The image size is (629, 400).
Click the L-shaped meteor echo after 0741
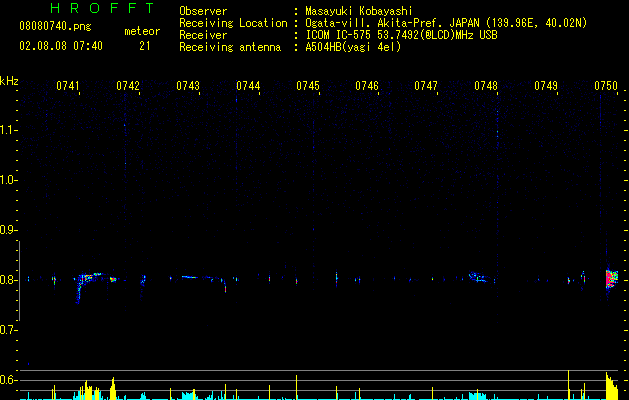[x=88, y=286]
